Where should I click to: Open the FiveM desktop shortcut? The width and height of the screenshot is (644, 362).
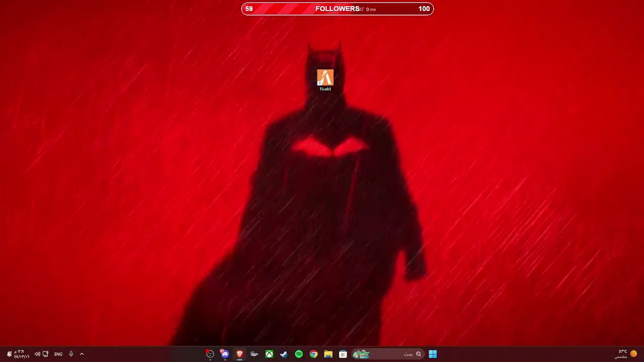(x=325, y=80)
